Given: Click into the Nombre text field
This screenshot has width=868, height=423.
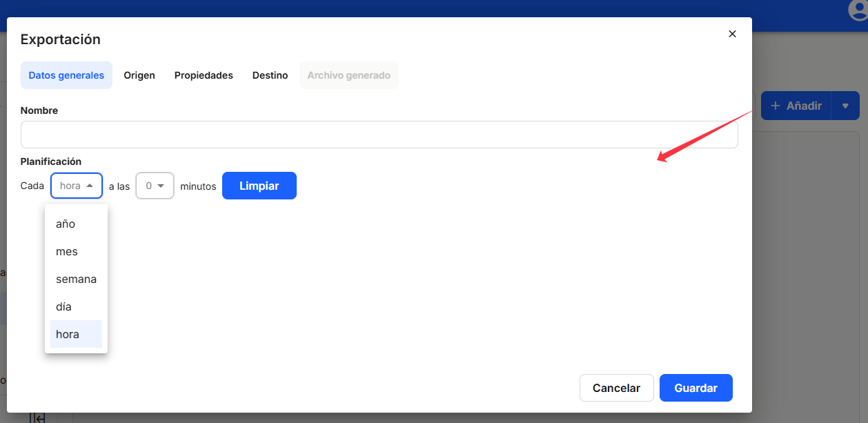Looking at the screenshot, I should tap(379, 135).
